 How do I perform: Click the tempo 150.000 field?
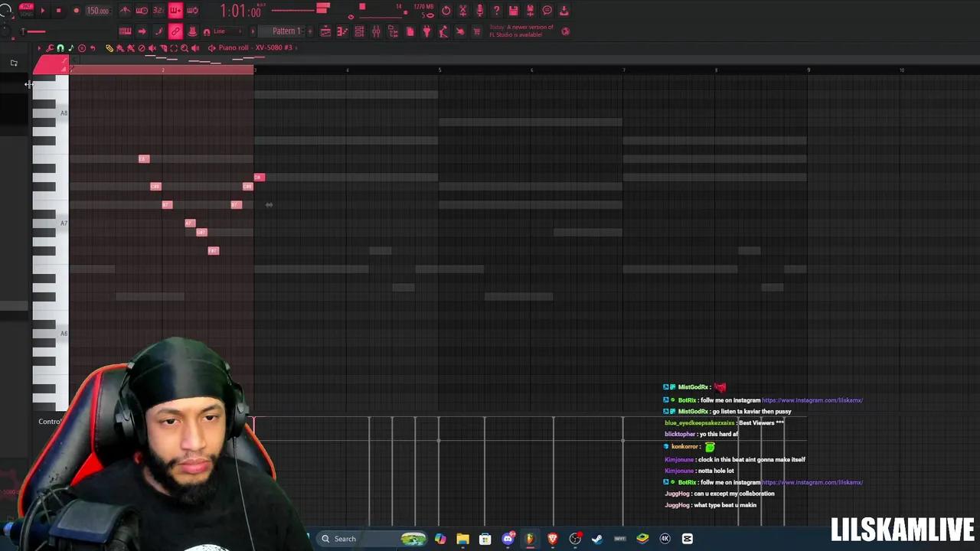[x=98, y=11]
